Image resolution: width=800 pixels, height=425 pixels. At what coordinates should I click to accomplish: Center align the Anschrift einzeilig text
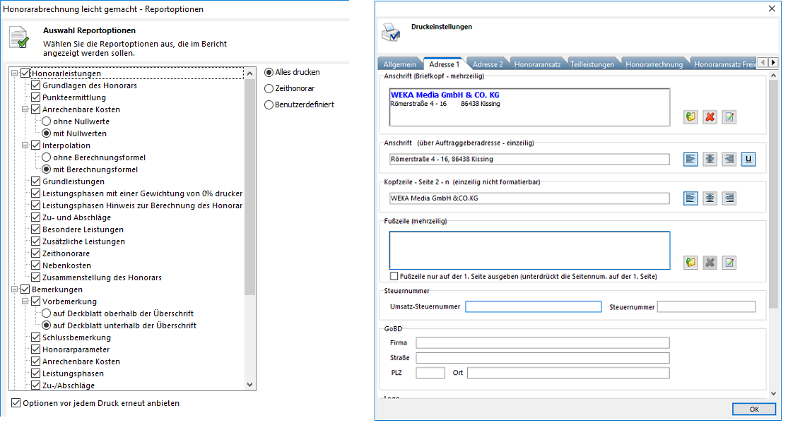tap(710, 159)
